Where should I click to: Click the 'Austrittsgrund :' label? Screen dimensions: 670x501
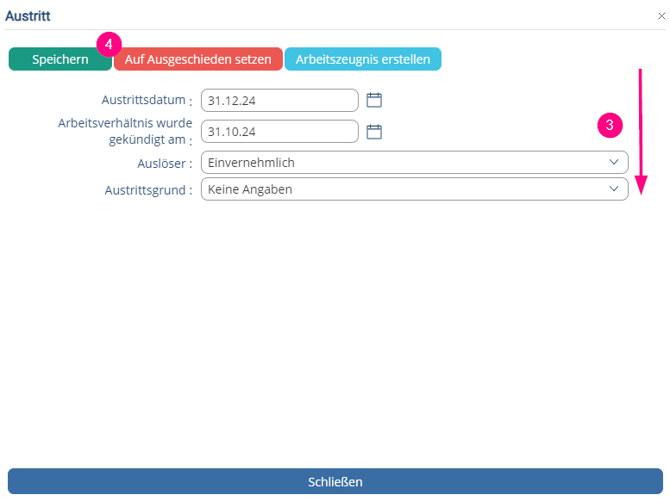point(148,189)
